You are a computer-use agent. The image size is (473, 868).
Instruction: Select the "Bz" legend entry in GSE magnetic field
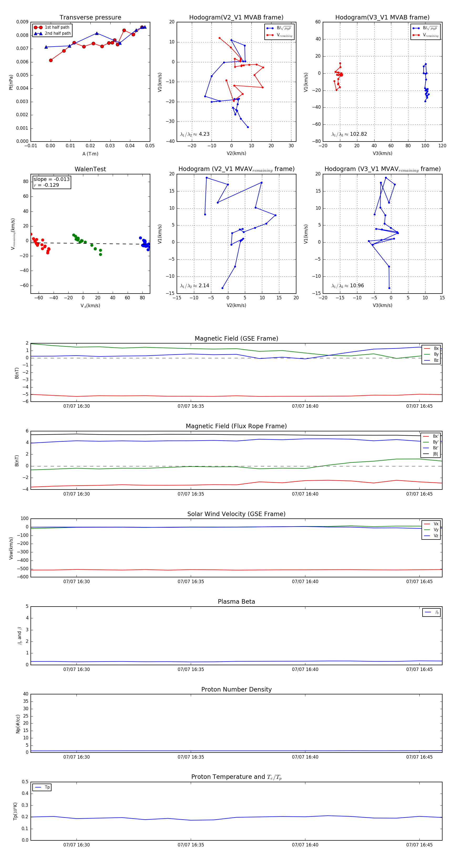[431, 360]
